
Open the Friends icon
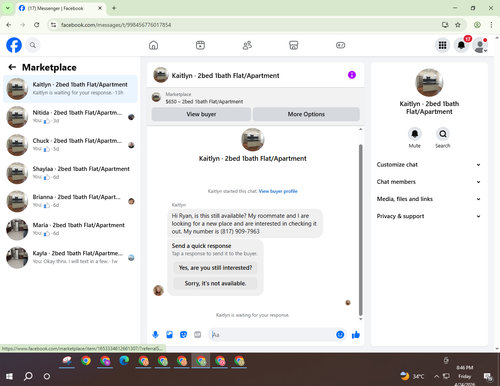pos(247,45)
